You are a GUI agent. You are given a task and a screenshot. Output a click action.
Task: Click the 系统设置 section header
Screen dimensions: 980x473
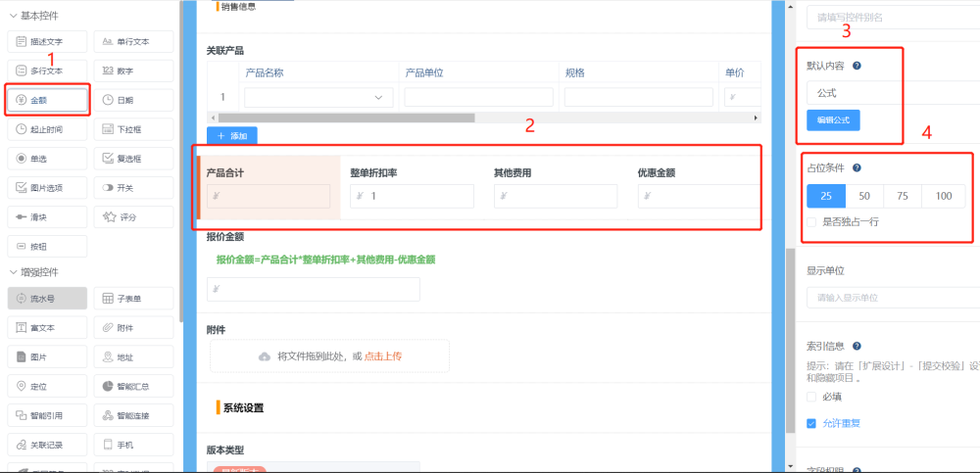point(243,408)
